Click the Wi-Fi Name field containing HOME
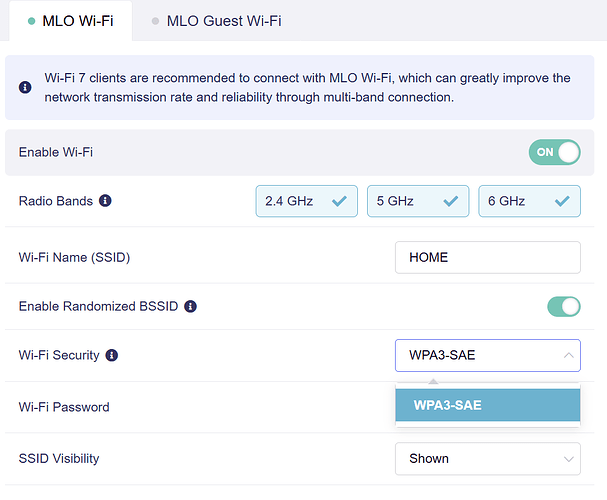This screenshot has width=607, height=500. [487, 257]
